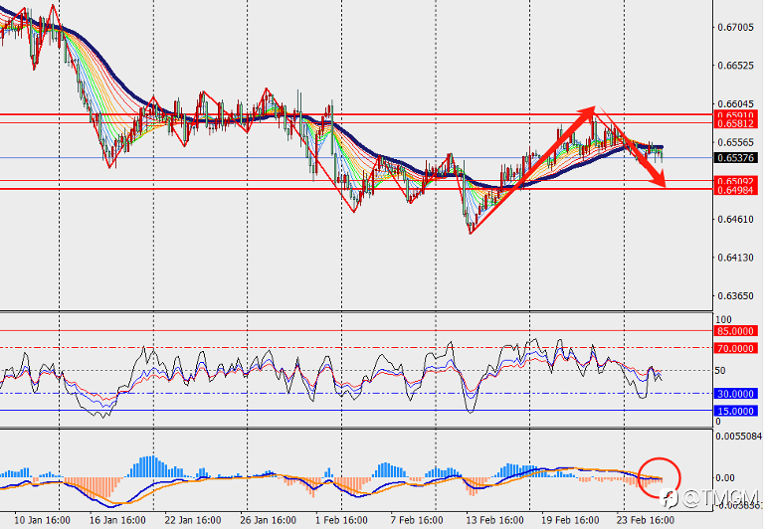Select the 0.65812 red price label
766x532 pixels.
pyautogui.click(x=736, y=124)
